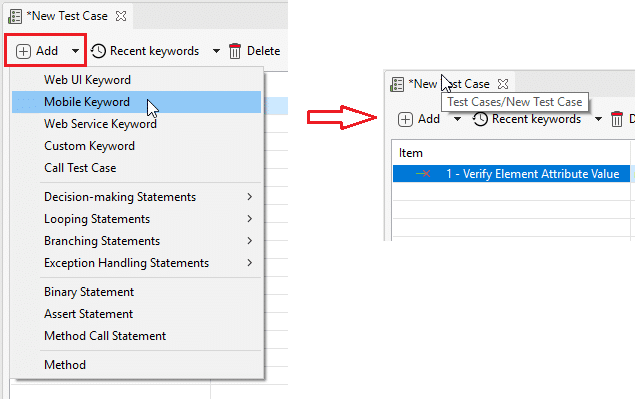Image resolution: width=636 pixels, height=399 pixels.
Task: Click the Delete trash icon in left toolbar
Action: (x=235, y=51)
